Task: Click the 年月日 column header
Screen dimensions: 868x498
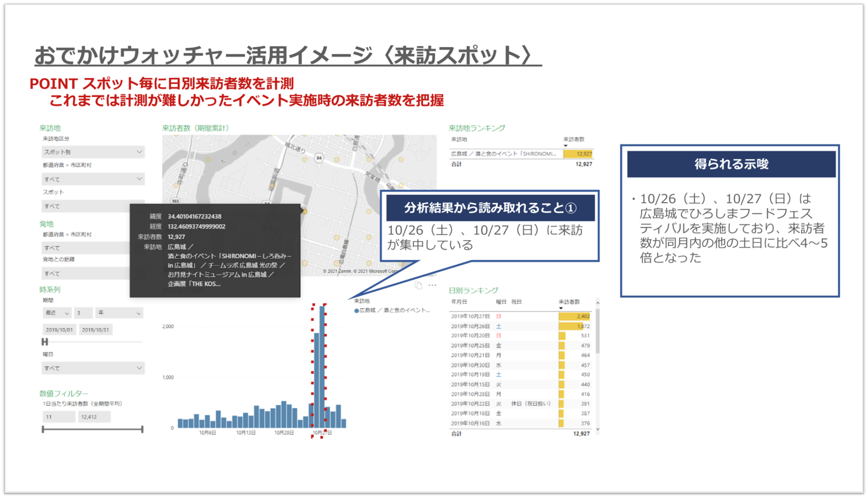Action: point(459,302)
